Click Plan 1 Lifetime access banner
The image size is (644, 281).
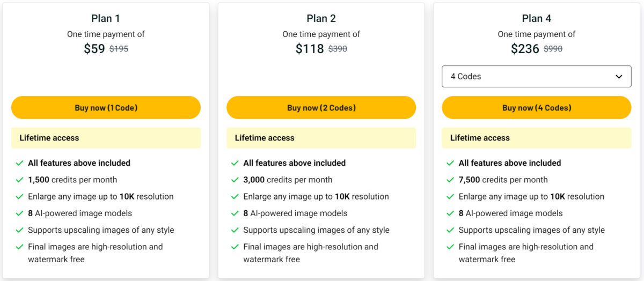pyautogui.click(x=106, y=138)
